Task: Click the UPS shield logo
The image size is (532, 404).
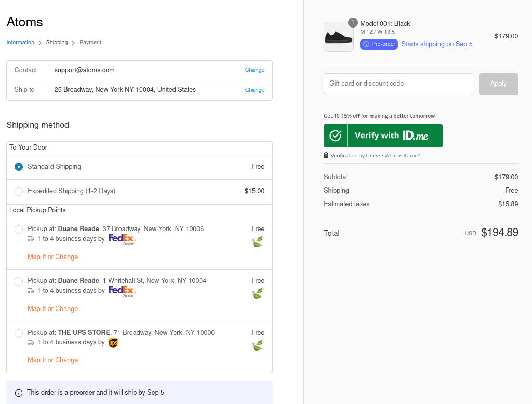Action: click(x=113, y=343)
